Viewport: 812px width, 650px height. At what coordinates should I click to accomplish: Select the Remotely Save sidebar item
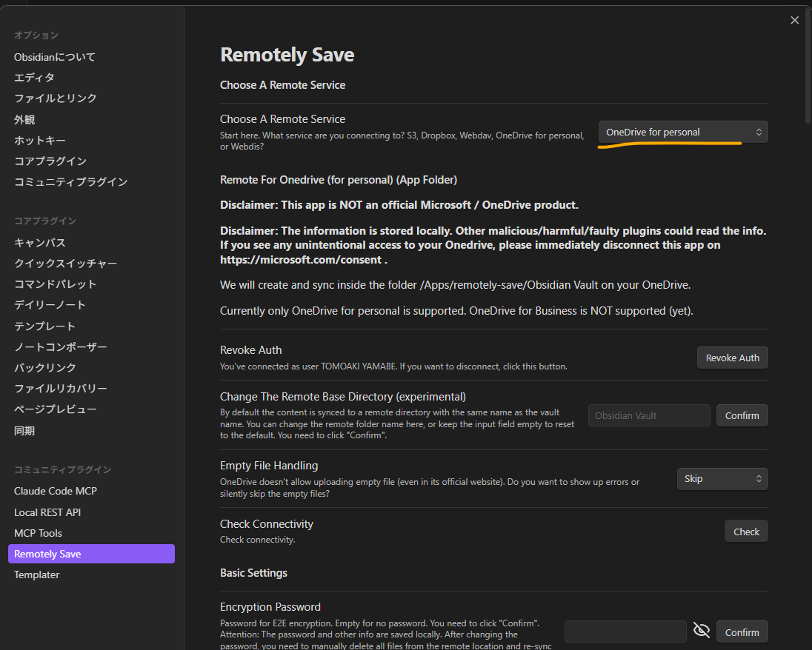(x=91, y=554)
